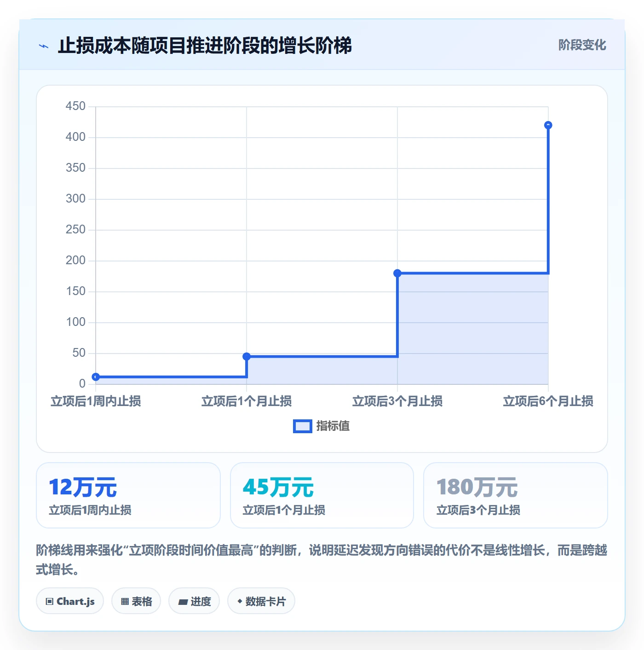The width and height of the screenshot is (644, 650).
Task: Click the 阶段变化 label in header
Action: point(582,45)
